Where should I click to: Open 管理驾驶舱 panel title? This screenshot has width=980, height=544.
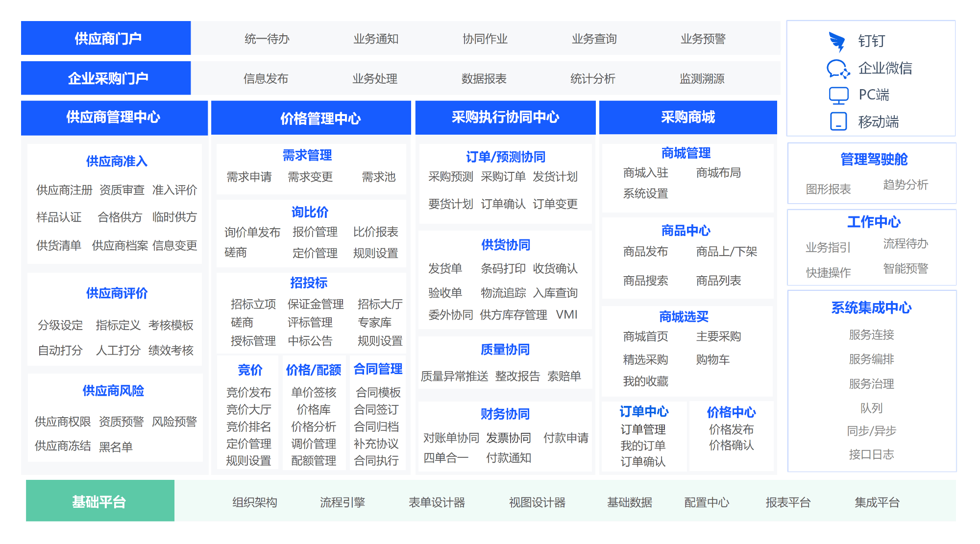pos(874,159)
